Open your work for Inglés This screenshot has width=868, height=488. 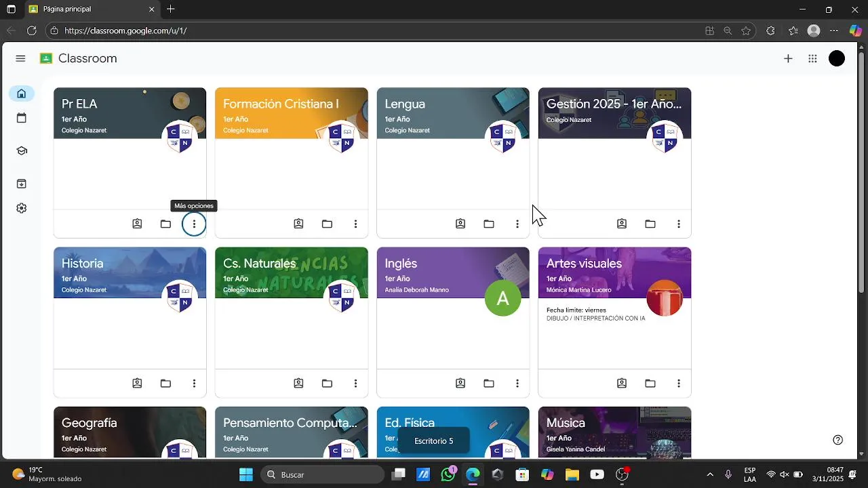[x=460, y=383]
